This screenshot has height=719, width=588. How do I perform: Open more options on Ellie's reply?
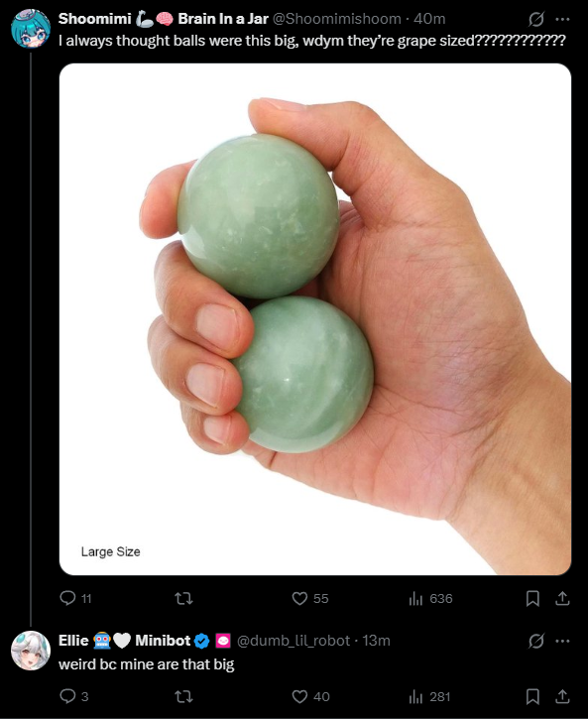562,641
